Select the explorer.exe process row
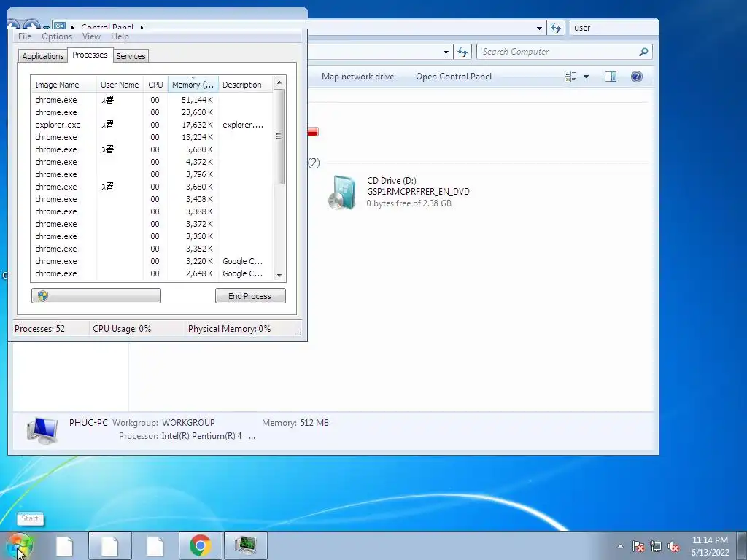747x560 pixels. [152, 125]
